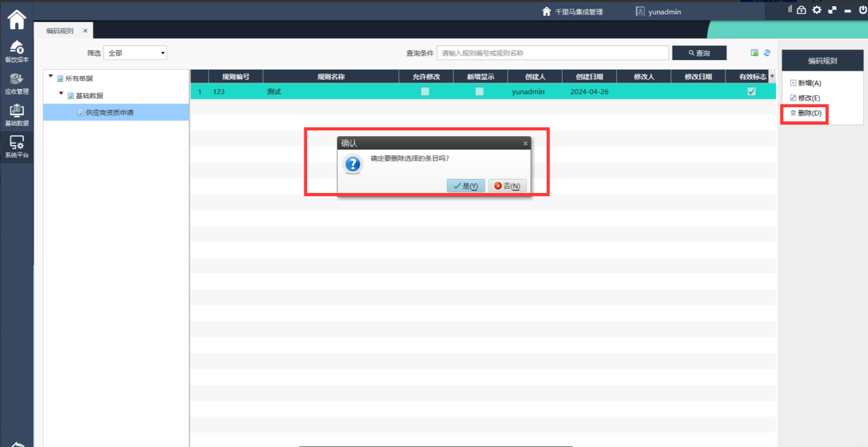Image resolution: width=868 pixels, height=447 pixels.
Task: Click the lock screen icon
Action: pyautogui.click(x=801, y=10)
